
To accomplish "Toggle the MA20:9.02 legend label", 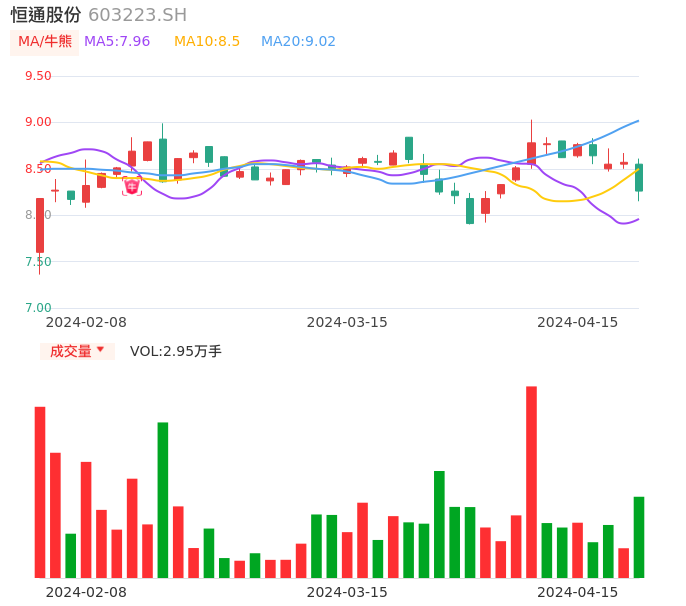I will tap(298, 42).
